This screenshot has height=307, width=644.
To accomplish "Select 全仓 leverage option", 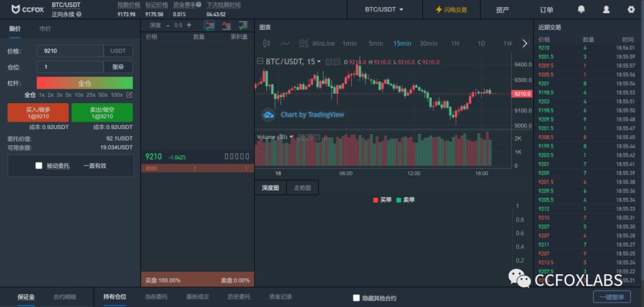I will click(x=30, y=95).
